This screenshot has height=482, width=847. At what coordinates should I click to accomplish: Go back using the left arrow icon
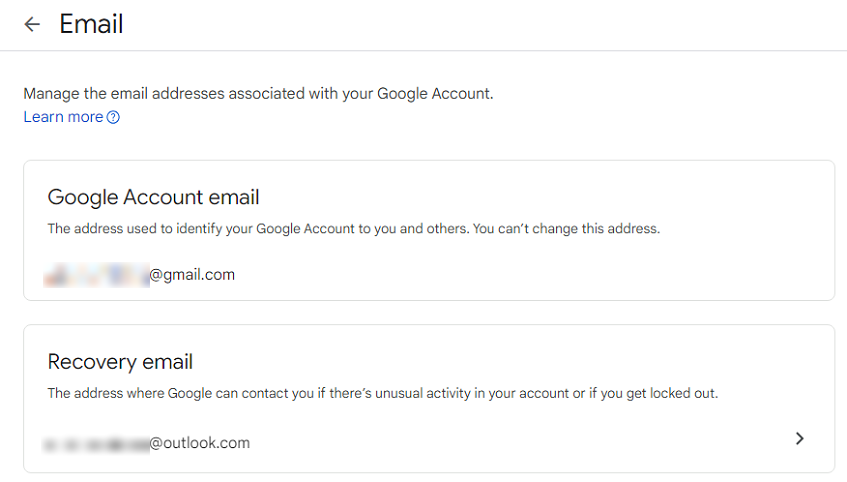32,24
